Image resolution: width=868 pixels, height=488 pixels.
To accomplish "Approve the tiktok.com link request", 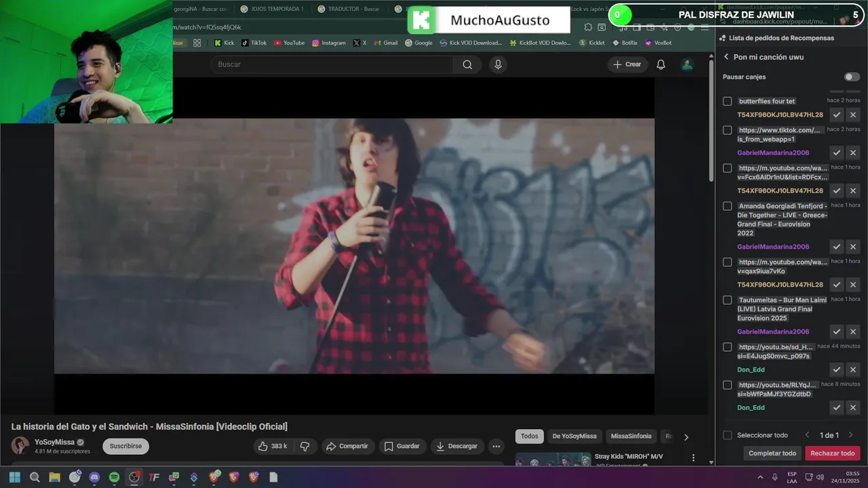I will pyautogui.click(x=837, y=152).
